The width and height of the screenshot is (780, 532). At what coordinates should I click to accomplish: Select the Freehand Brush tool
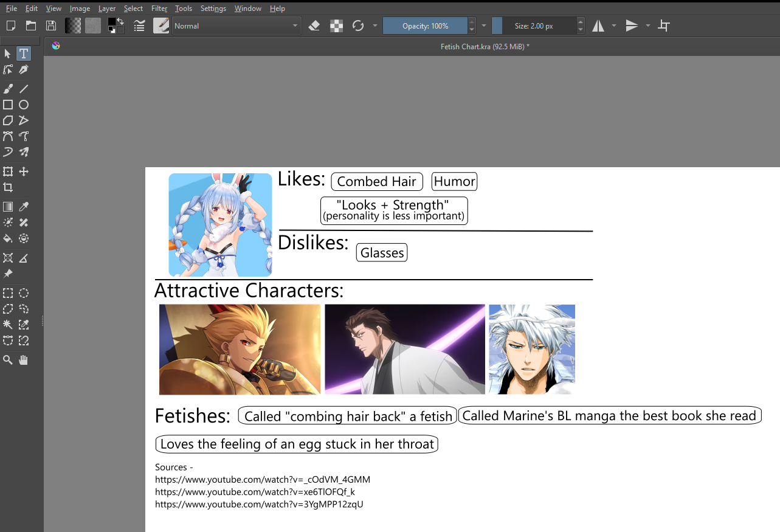pyautogui.click(x=8, y=89)
